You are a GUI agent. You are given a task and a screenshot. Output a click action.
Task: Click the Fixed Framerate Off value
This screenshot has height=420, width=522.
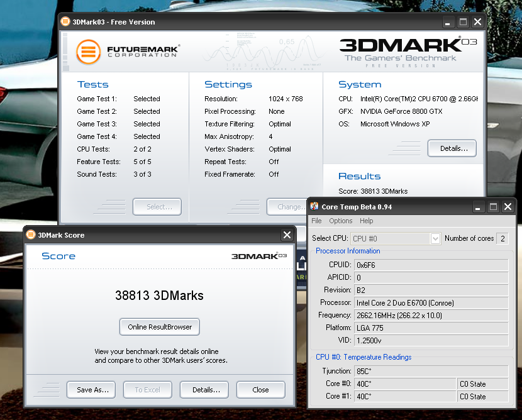(x=274, y=174)
